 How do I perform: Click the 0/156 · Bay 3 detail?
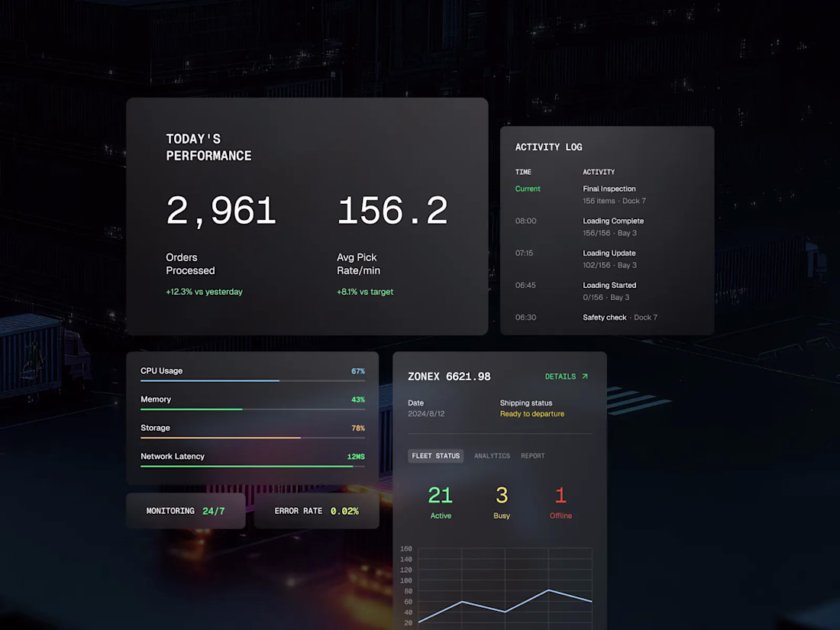pyautogui.click(x=606, y=297)
